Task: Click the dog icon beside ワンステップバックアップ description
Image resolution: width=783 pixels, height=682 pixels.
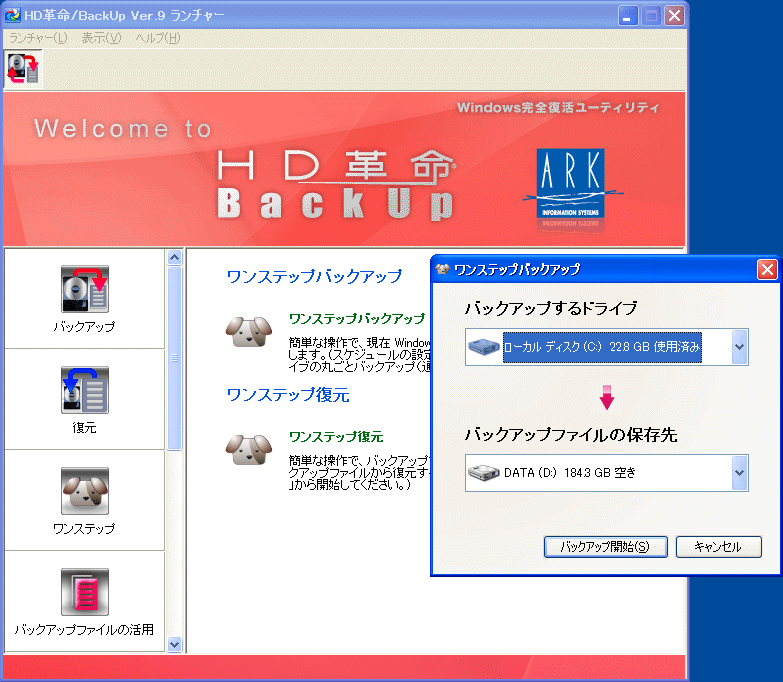Action: [249, 332]
